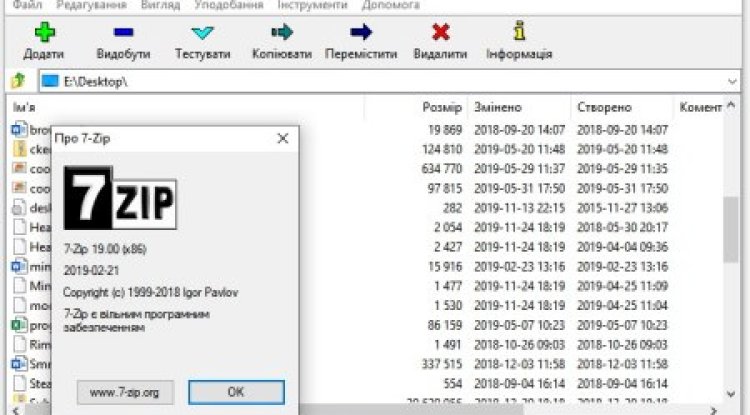Click the created date 2019-04-04 09:36
The image size is (750, 415).
(x=622, y=247)
